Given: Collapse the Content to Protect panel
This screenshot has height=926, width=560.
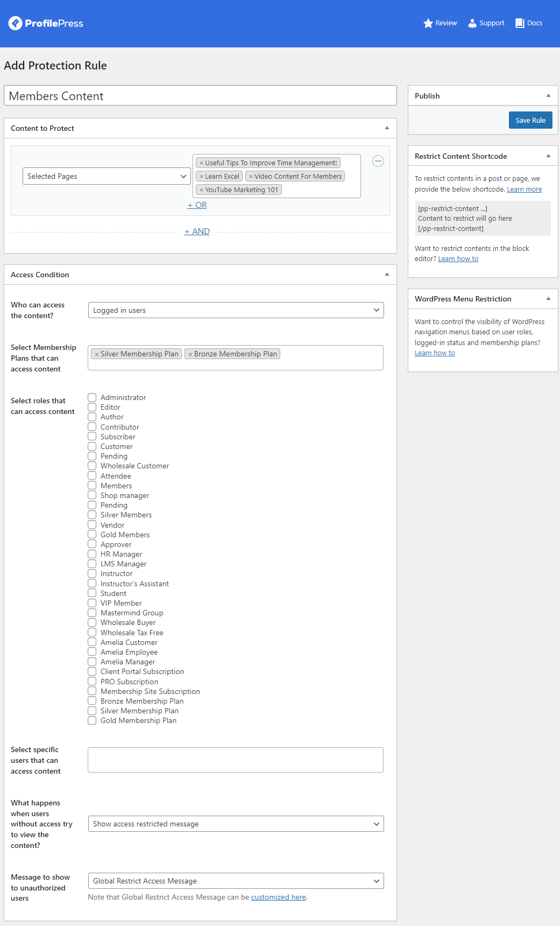Looking at the screenshot, I should point(387,128).
